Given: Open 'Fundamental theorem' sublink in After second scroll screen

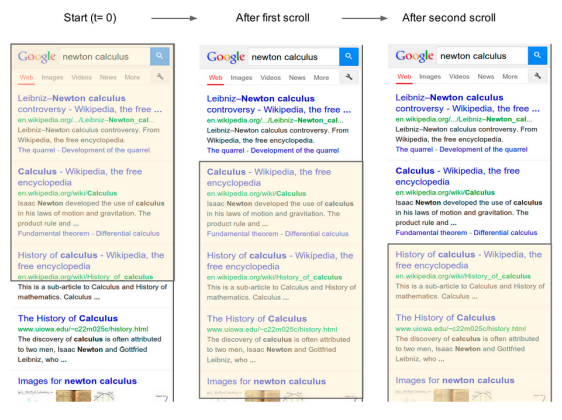Looking at the screenshot, I should (431, 233).
